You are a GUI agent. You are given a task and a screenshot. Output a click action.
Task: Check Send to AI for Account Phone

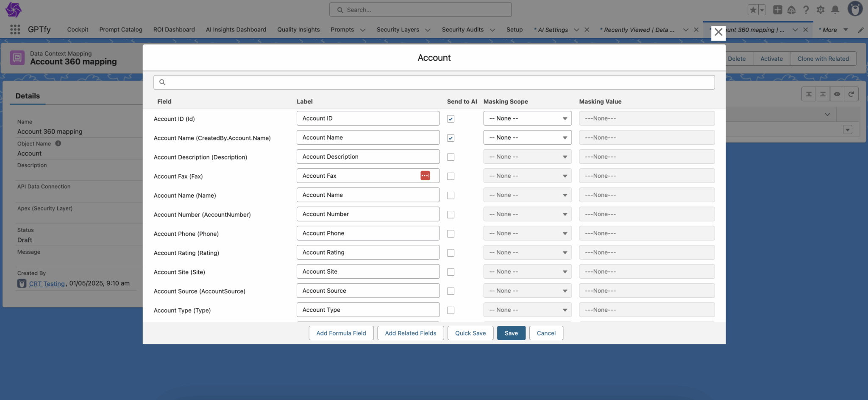[451, 234]
